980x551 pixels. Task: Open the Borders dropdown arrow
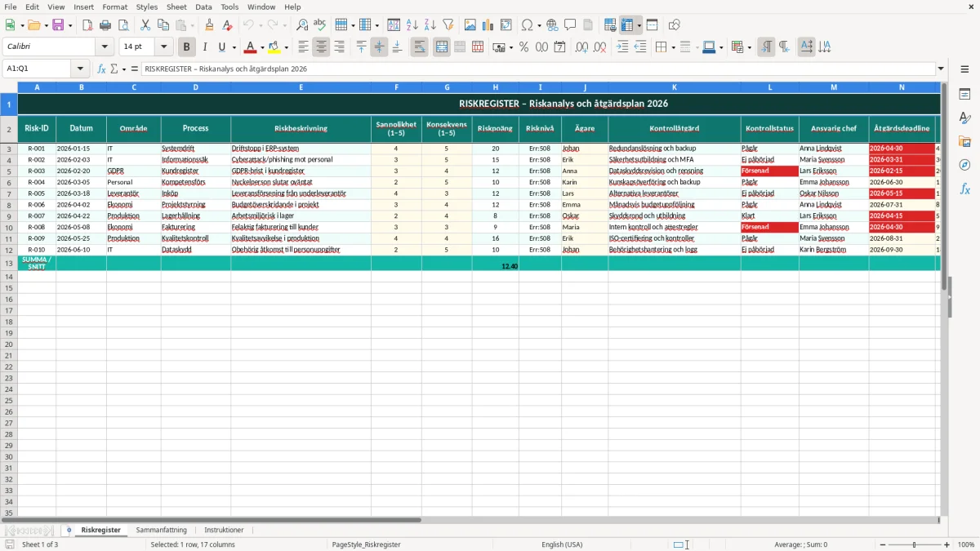pyautogui.click(x=673, y=47)
